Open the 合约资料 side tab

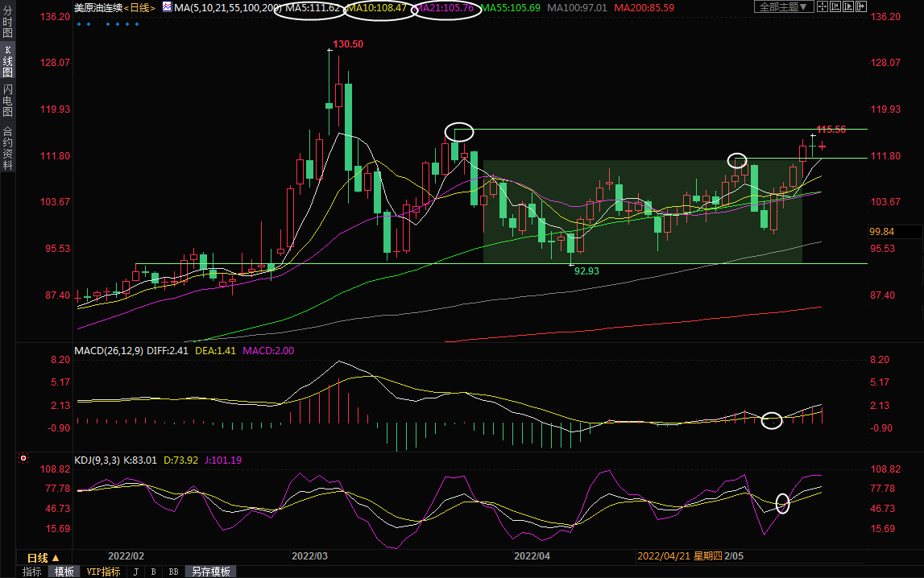(x=8, y=148)
